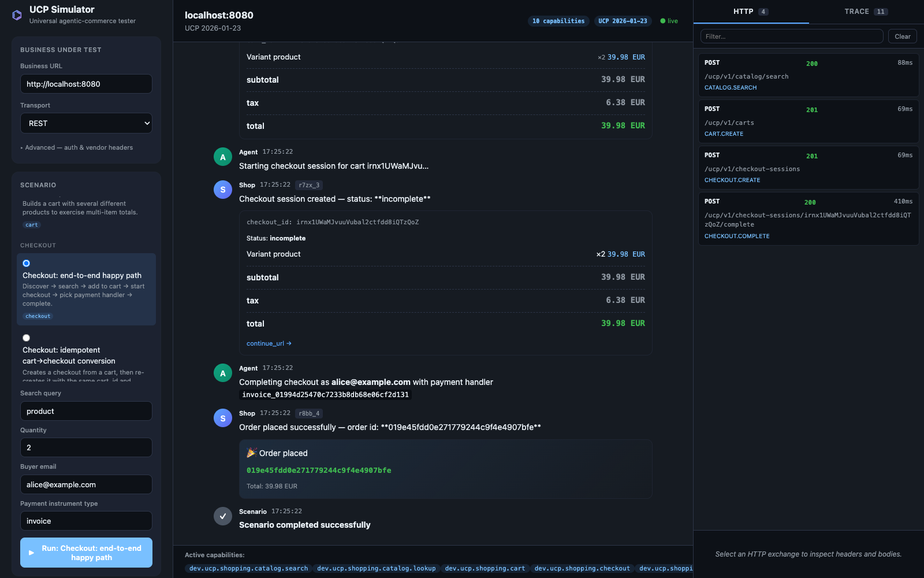Click the 10 capabilities badge
The height and width of the screenshot is (578, 924).
pyautogui.click(x=558, y=21)
